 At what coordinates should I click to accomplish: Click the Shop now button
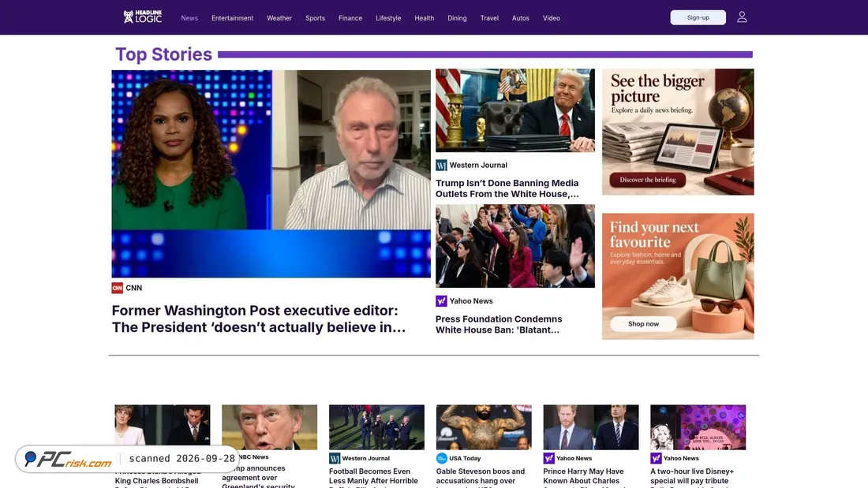(643, 324)
